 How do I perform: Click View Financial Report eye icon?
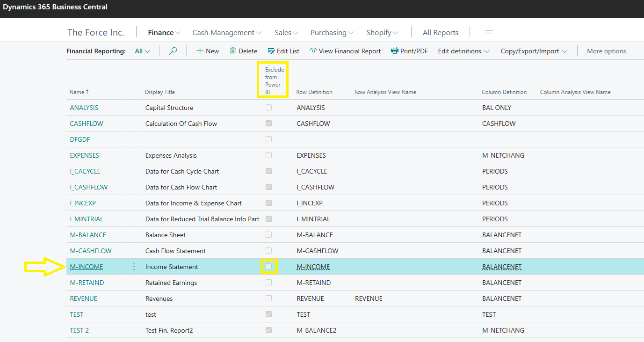pyautogui.click(x=313, y=51)
